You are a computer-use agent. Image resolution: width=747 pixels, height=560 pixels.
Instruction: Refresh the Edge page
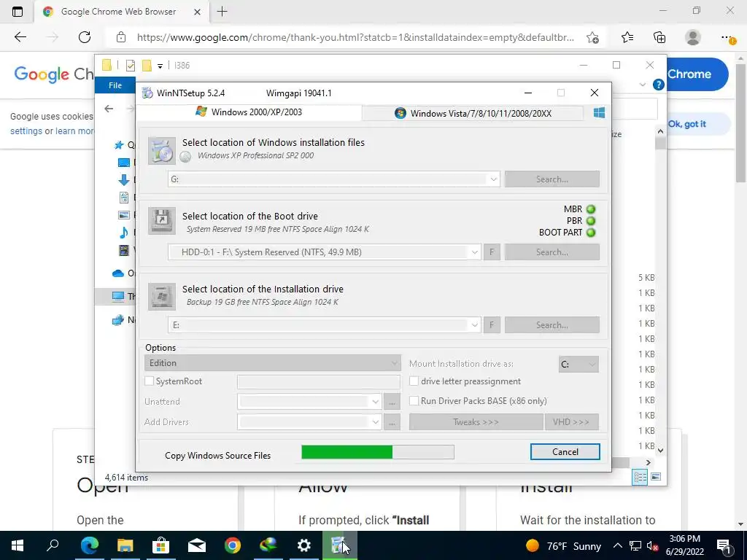point(85,37)
